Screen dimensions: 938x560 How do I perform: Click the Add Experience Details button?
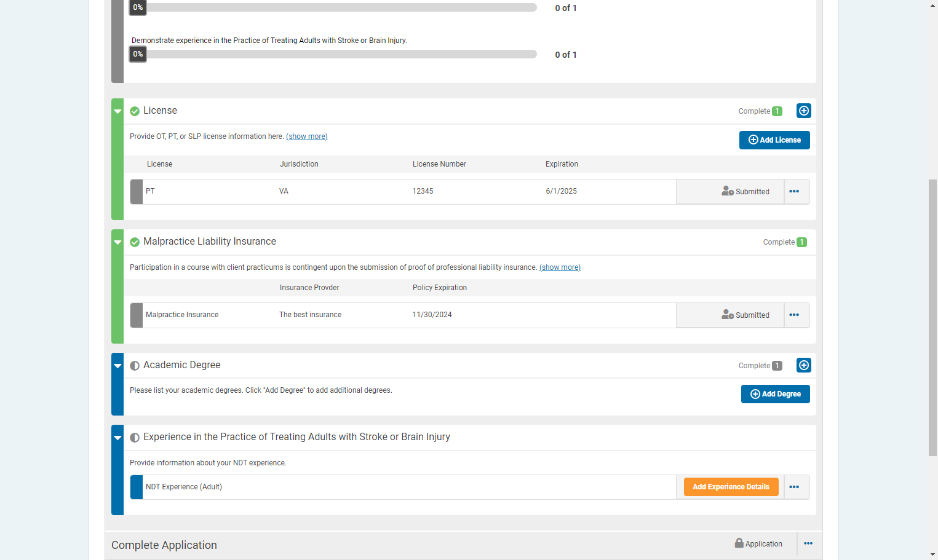(731, 487)
